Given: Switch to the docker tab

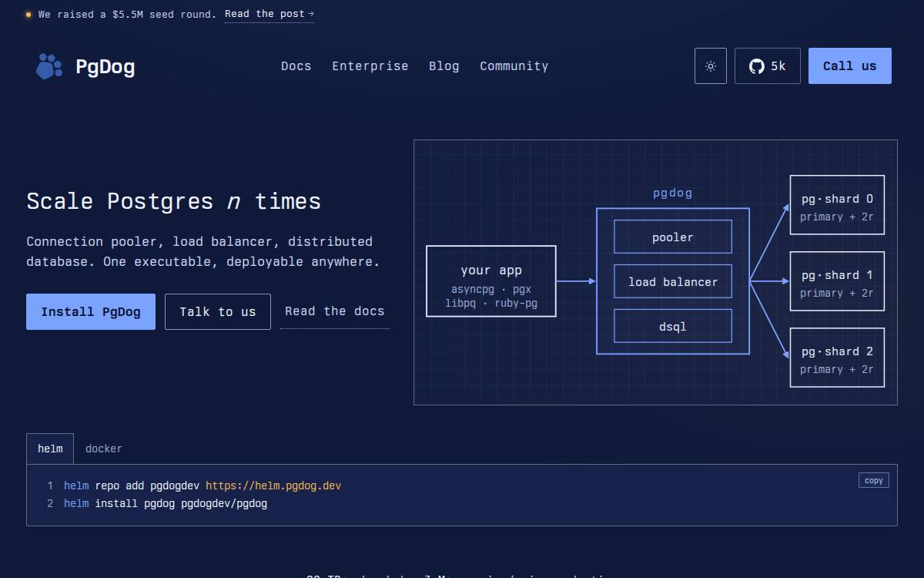Looking at the screenshot, I should point(104,449).
